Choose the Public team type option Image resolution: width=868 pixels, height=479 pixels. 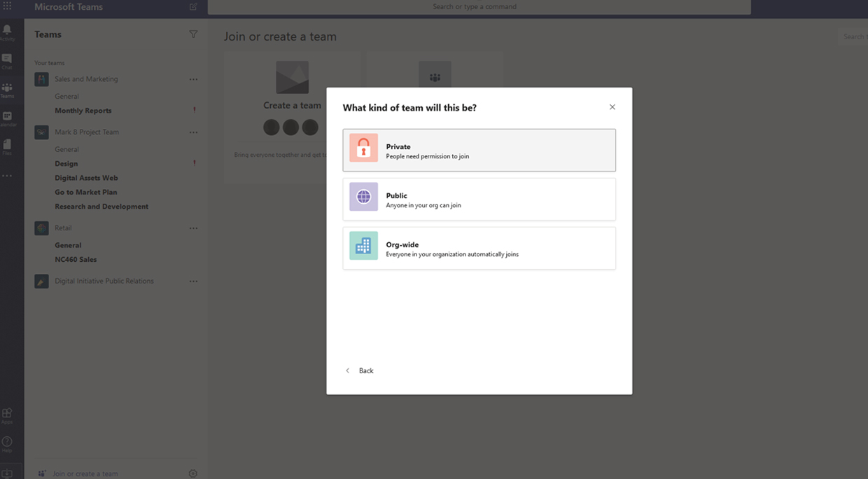(x=479, y=199)
